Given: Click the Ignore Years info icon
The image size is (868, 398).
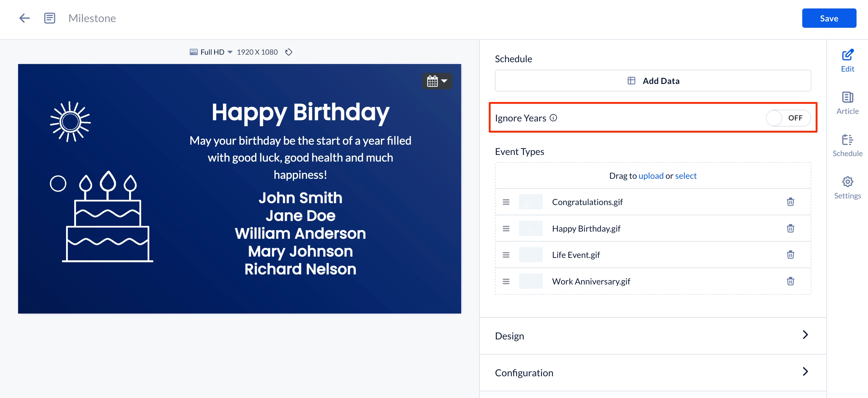Looking at the screenshot, I should pyautogui.click(x=553, y=118).
